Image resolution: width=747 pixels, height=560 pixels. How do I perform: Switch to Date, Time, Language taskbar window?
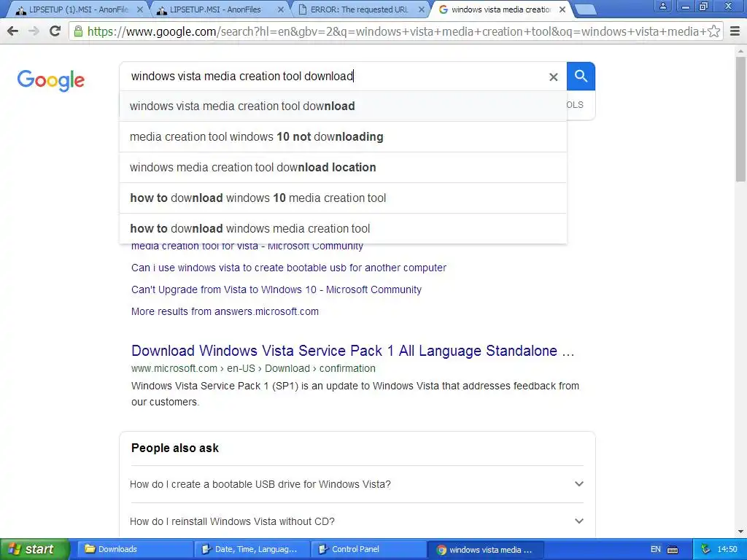(x=252, y=550)
